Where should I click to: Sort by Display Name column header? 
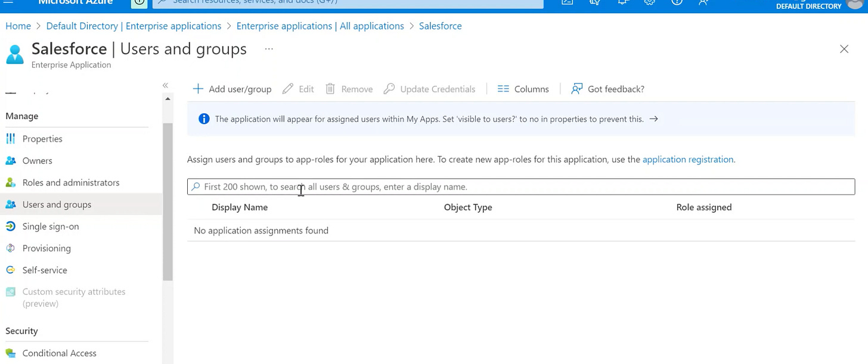pos(240,207)
